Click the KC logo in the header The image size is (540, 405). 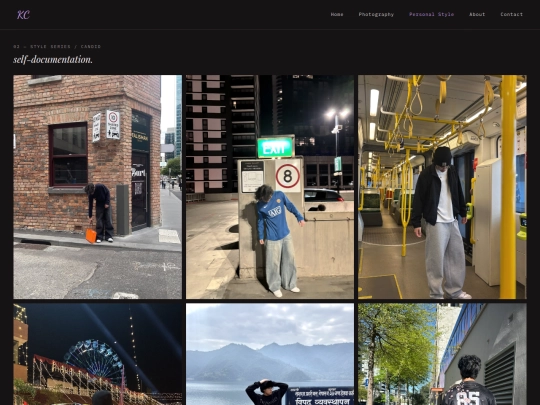23,14
